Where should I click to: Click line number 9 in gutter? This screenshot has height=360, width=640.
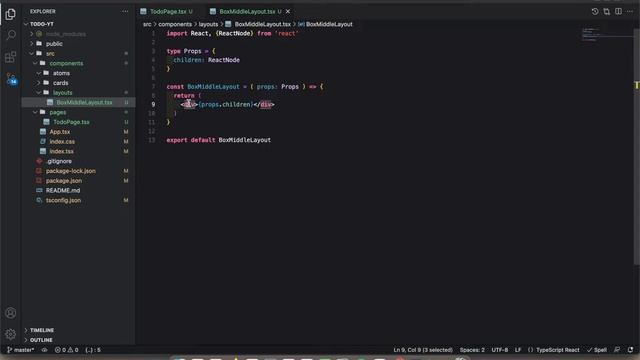click(x=153, y=104)
